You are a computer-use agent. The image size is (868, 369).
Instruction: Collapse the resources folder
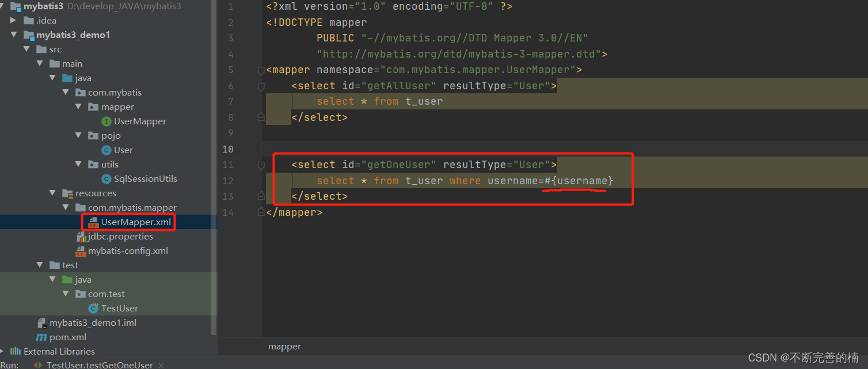(x=52, y=193)
